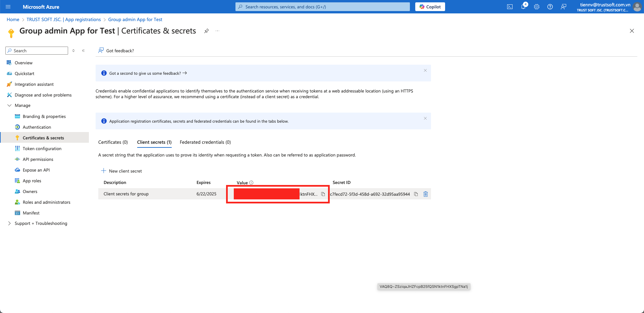Open portal settings gear icon
644x313 pixels.
537,7
